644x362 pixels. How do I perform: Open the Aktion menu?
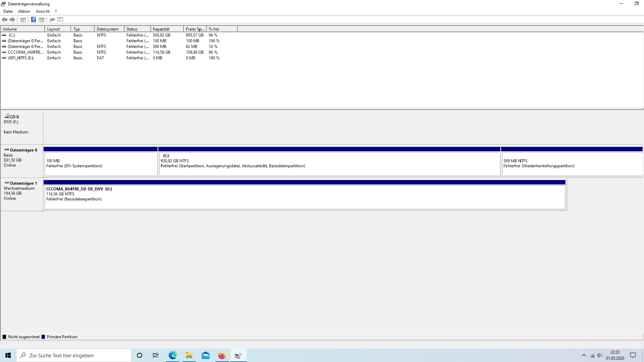pyautogui.click(x=24, y=11)
